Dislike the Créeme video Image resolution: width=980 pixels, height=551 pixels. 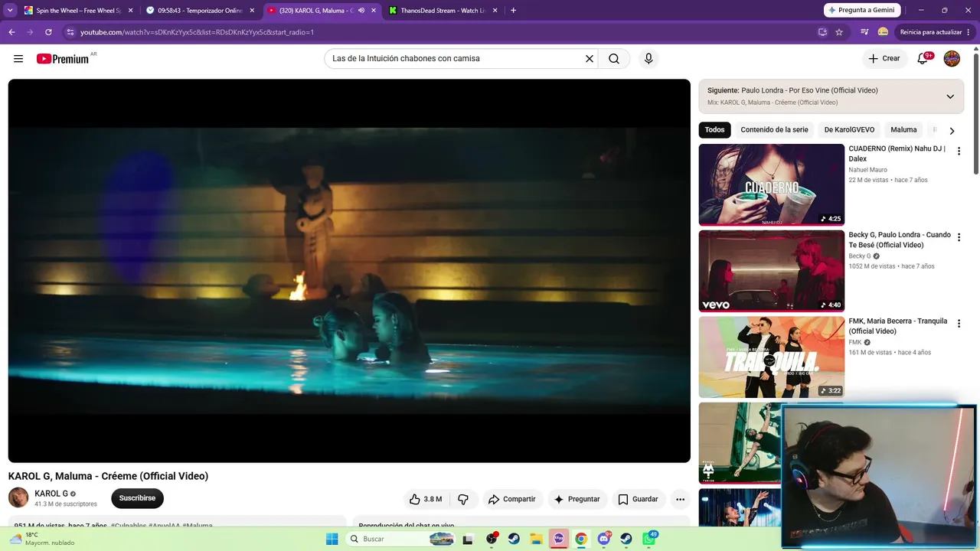pos(463,499)
